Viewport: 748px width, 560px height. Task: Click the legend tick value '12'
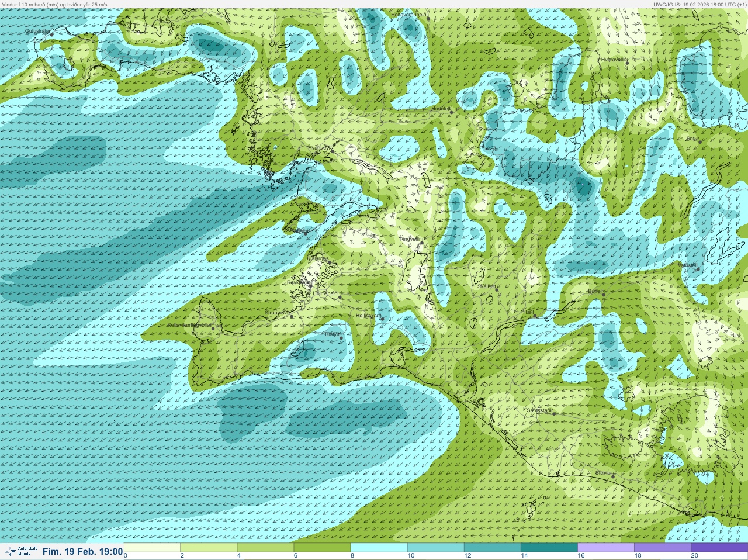click(x=467, y=556)
